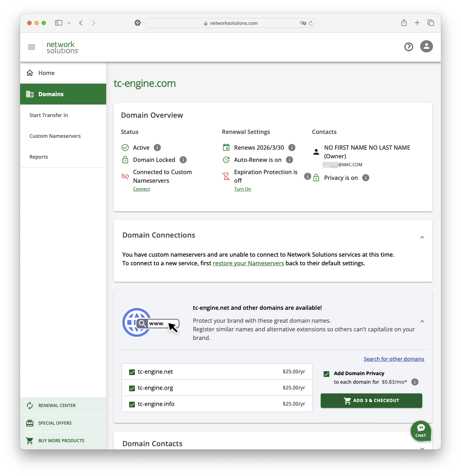Show the Safari tab overview

pos(431,23)
